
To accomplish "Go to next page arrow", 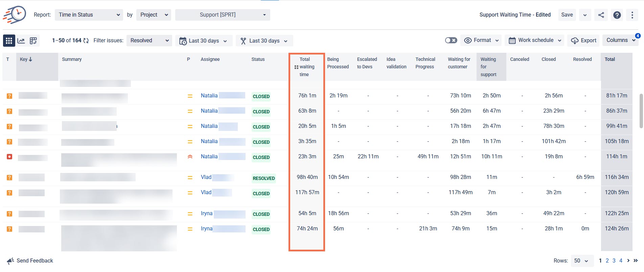I will (628, 260).
